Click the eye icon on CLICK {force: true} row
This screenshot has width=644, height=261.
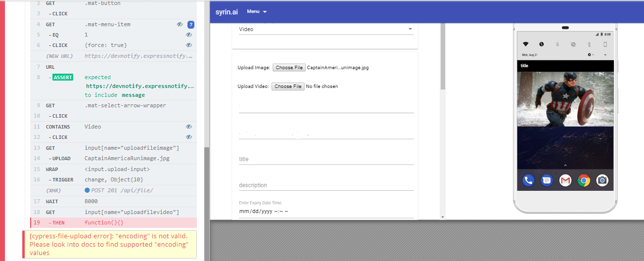189,45
